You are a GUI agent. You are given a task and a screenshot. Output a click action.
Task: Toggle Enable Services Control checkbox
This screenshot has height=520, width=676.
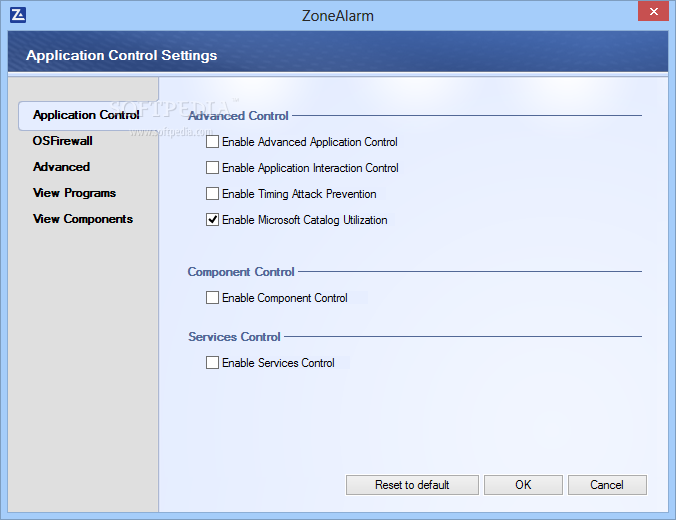point(212,363)
